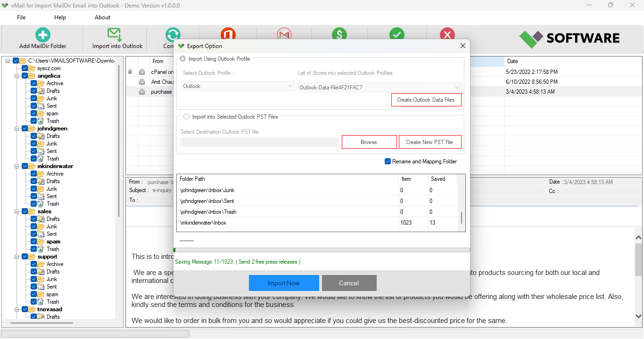Screen dimensions: 644x339
Task: Click the folder icon next to sysoz.com
Action: pyautogui.click(x=32, y=68)
